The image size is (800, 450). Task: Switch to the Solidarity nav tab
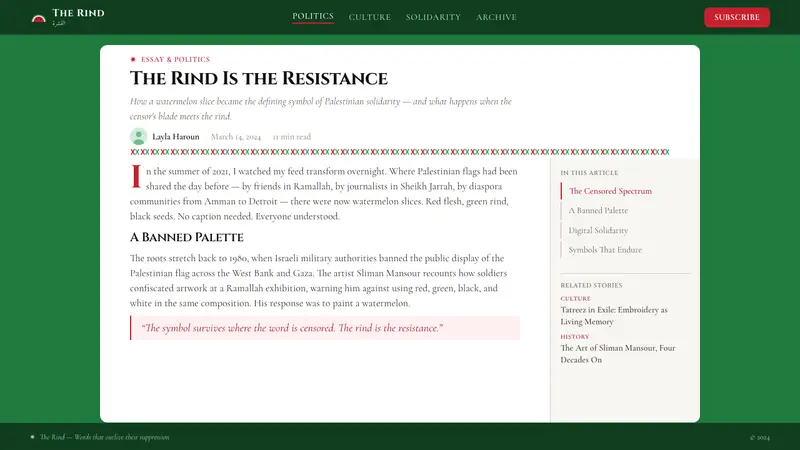coord(433,17)
